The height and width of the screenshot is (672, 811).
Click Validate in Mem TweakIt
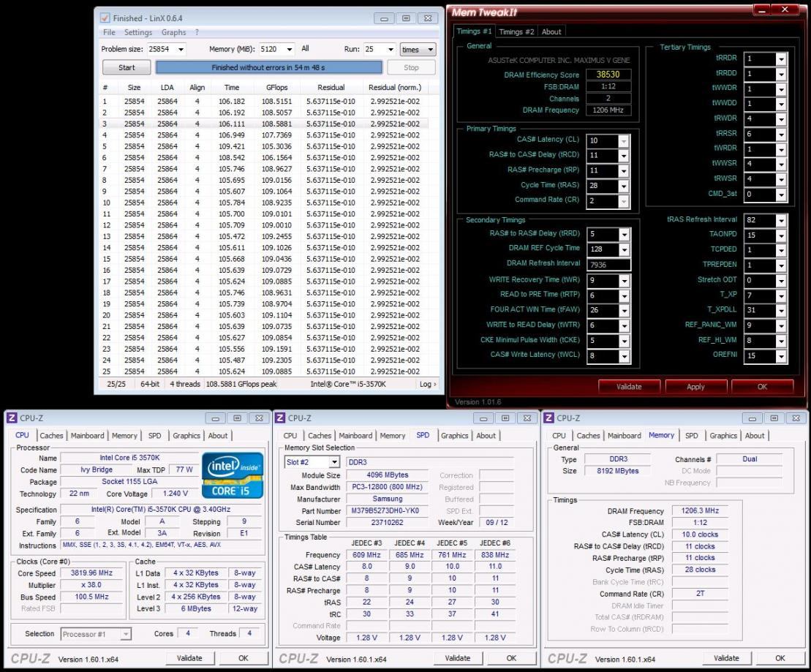(x=629, y=386)
